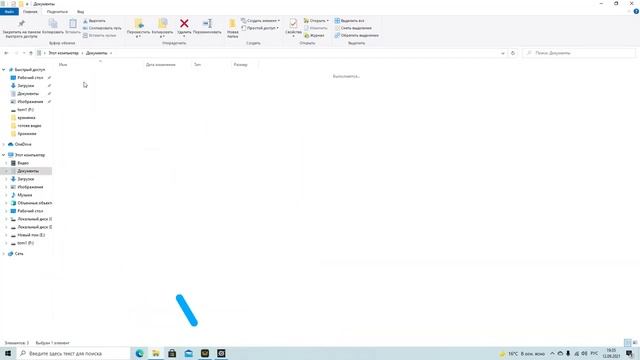Sort by the Имя column header
640x360 pixels.
point(62,64)
